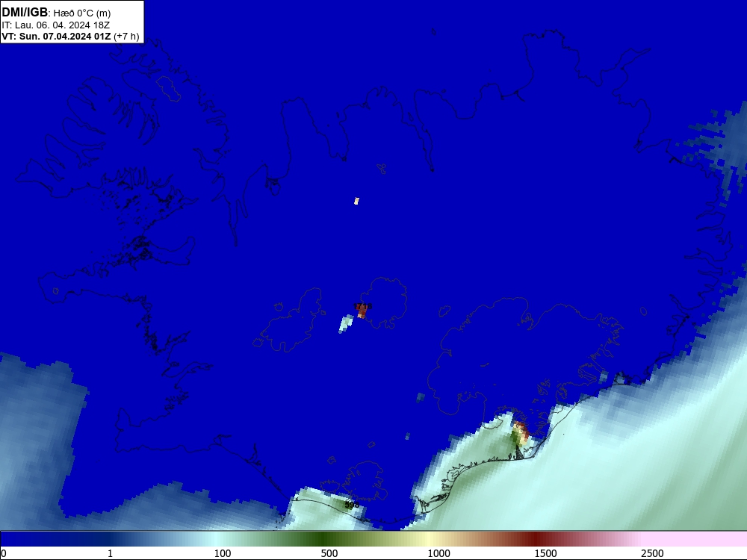The image size is (747, 560).
Task: Click the "1500" colorbar scale label
Action: tap(545, 553)
